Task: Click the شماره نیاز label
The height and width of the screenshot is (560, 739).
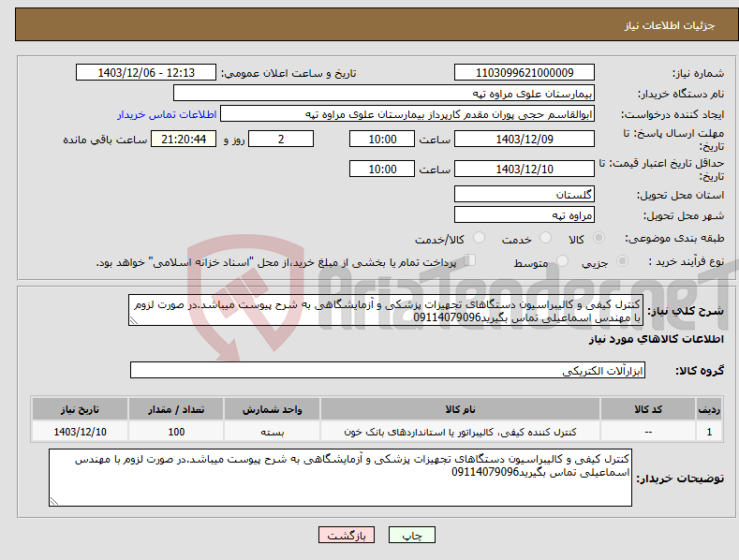Action: 698,74
